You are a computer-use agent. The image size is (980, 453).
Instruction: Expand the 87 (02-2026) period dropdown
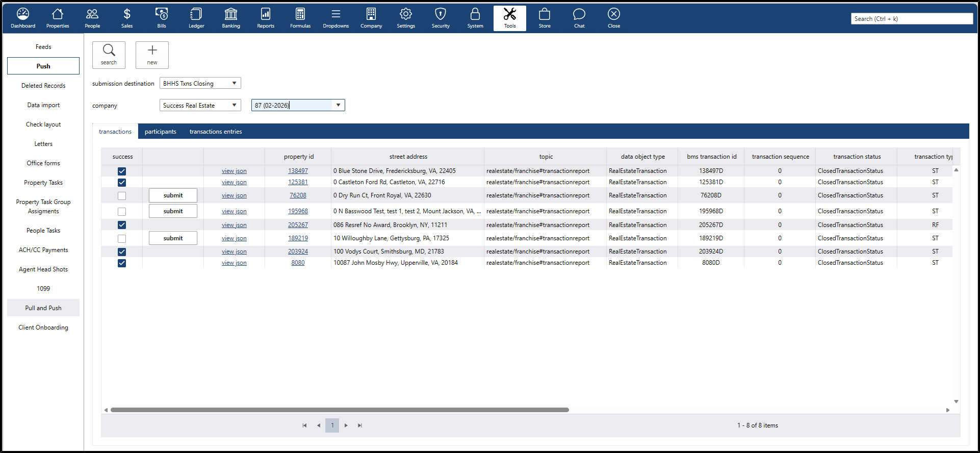click(338, 105)
